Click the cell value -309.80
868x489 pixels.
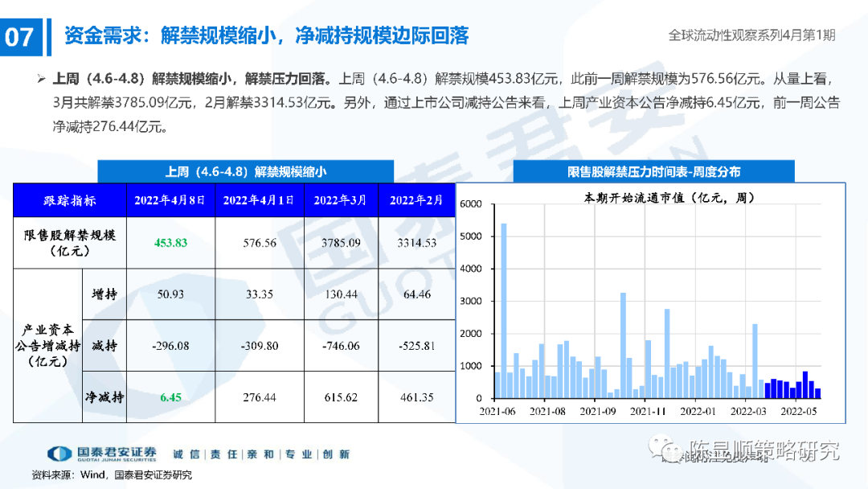(259, 346)
